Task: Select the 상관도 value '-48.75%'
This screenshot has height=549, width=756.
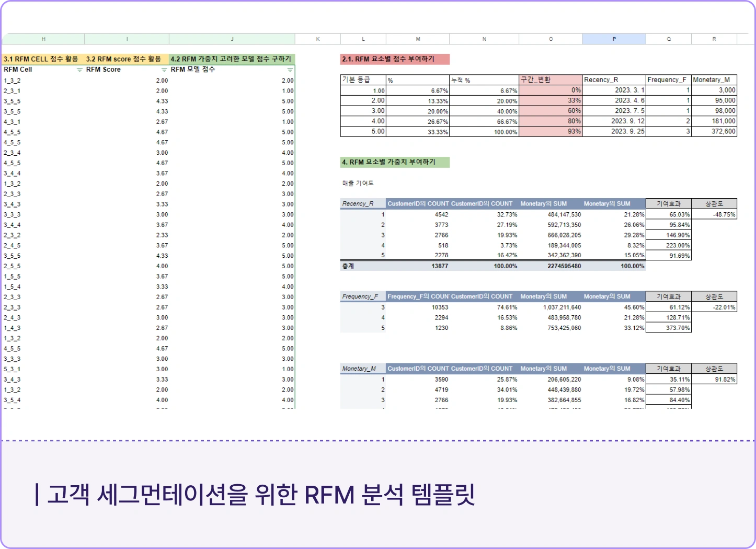Action: (x=714, y=214)
